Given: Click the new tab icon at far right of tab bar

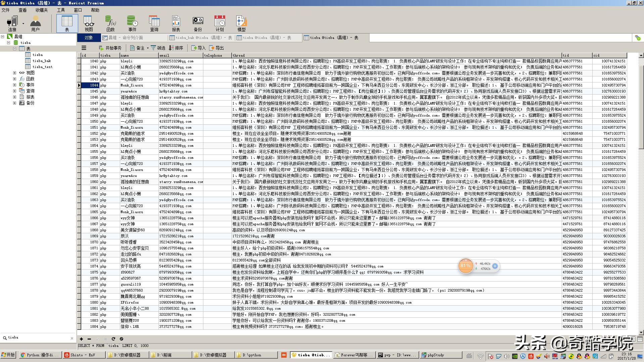Looking at the screenshot, I should (638, 38).
